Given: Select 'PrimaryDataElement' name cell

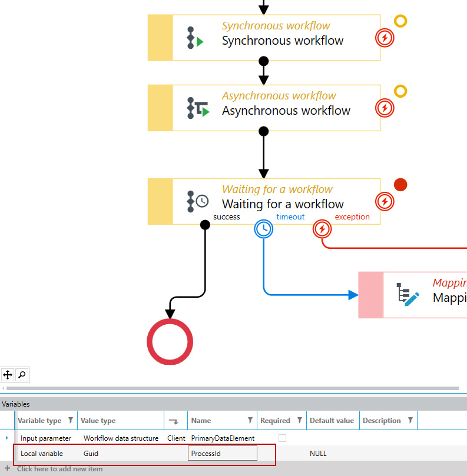Looking at the screenshot, I should tap(223, 438).
